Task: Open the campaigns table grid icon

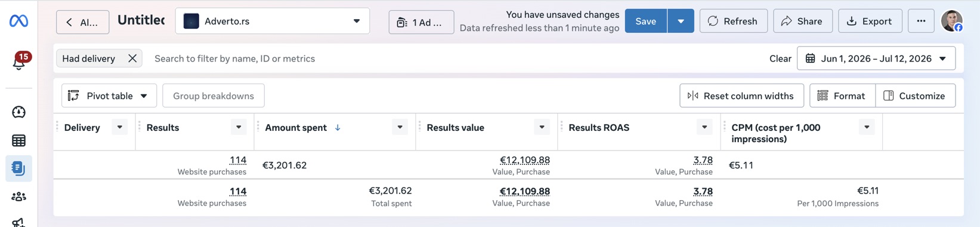Action: pyautogui.click(x=18, y=140)
